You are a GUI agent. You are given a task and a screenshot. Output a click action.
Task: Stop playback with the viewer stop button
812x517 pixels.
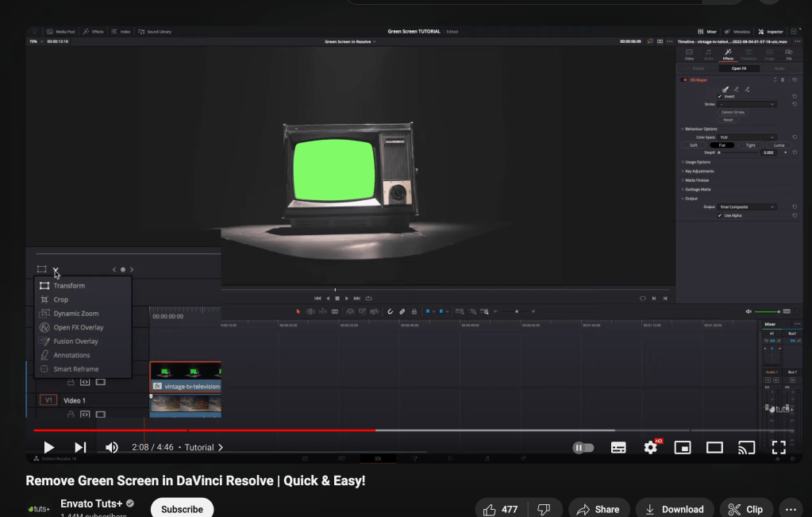pos(337,299)
